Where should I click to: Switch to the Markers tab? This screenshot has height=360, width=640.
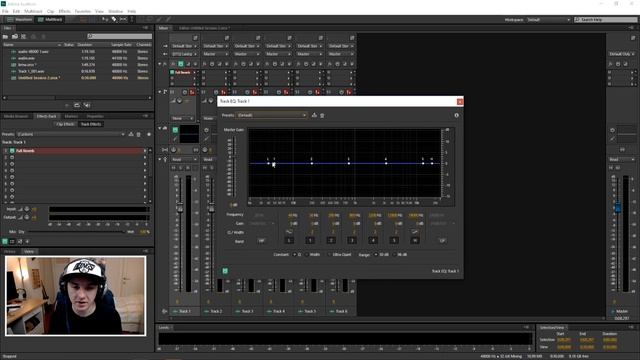(x=71, y=116)
